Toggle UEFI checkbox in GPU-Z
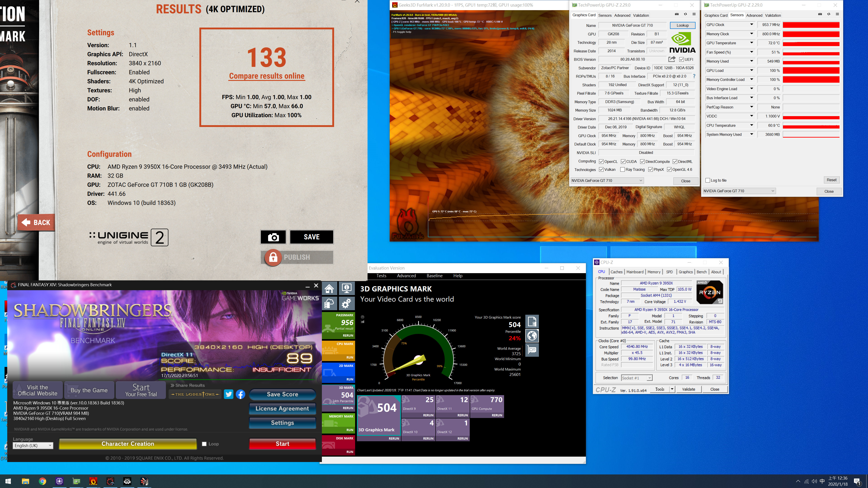868x488 pixels. point(682,59)
